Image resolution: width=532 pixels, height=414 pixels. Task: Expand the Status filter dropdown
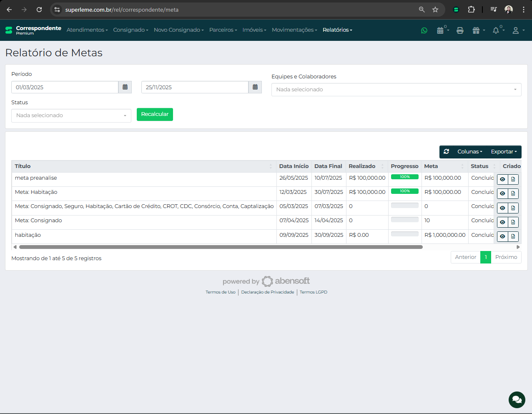pos(71,115)
